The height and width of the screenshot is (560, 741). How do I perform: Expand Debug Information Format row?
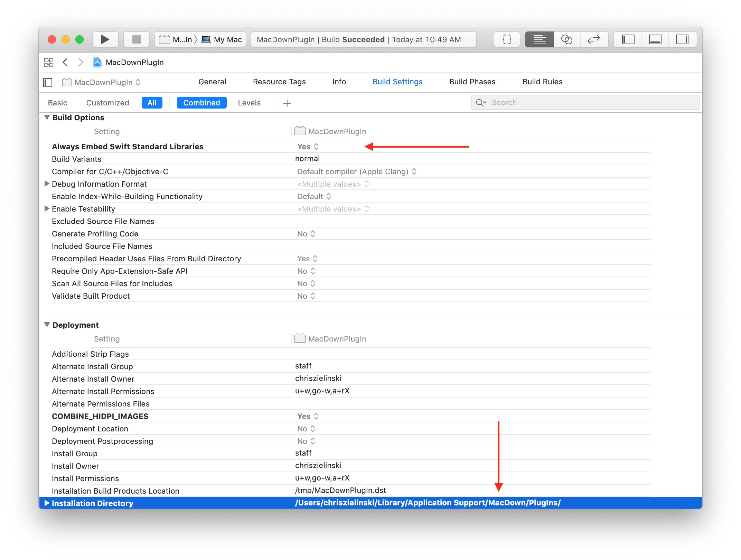pos(47,184)
